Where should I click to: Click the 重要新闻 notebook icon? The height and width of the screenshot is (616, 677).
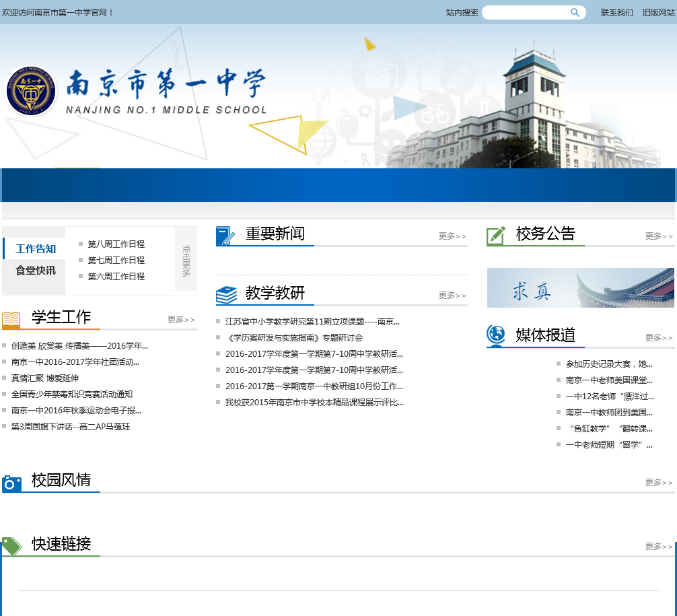pyautogui.click(x=225, y=236)
